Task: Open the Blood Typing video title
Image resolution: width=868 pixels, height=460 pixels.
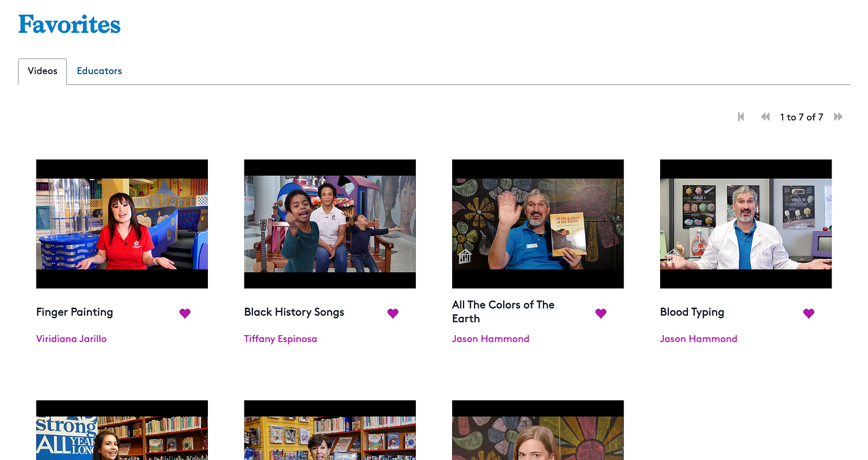Action: pyautogui.click(x=692, y=312)
